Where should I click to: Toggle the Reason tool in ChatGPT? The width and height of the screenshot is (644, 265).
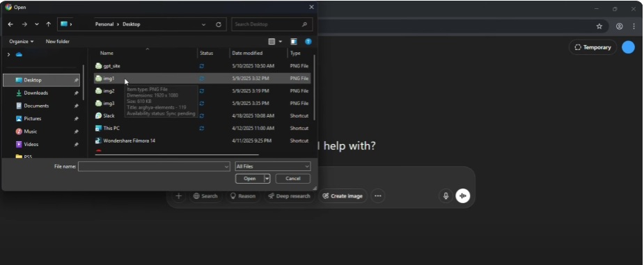tap(243, 196)
